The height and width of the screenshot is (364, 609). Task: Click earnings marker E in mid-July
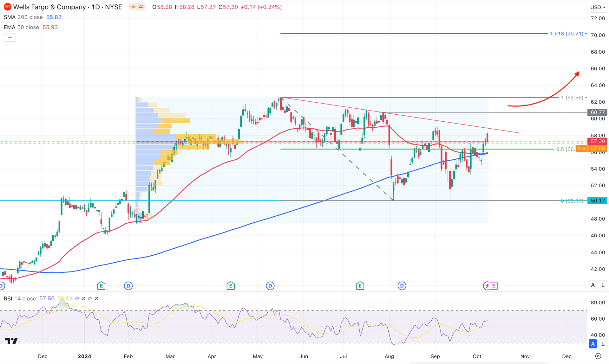pyautogui.click(x=360, y=286)
